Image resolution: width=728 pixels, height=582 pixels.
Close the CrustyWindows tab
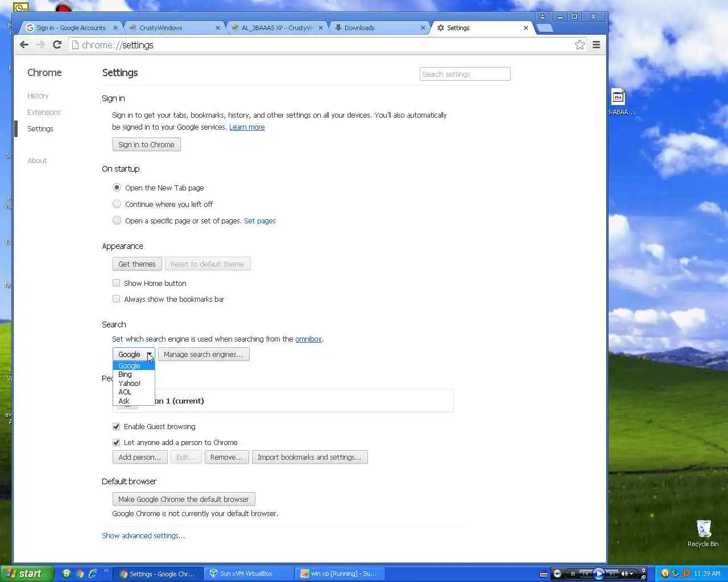point(217,27)
